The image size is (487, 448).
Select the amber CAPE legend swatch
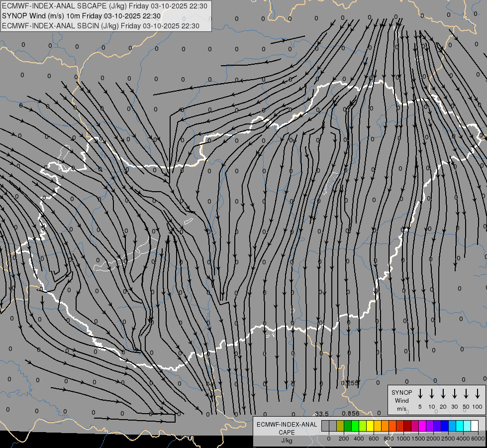378,426
